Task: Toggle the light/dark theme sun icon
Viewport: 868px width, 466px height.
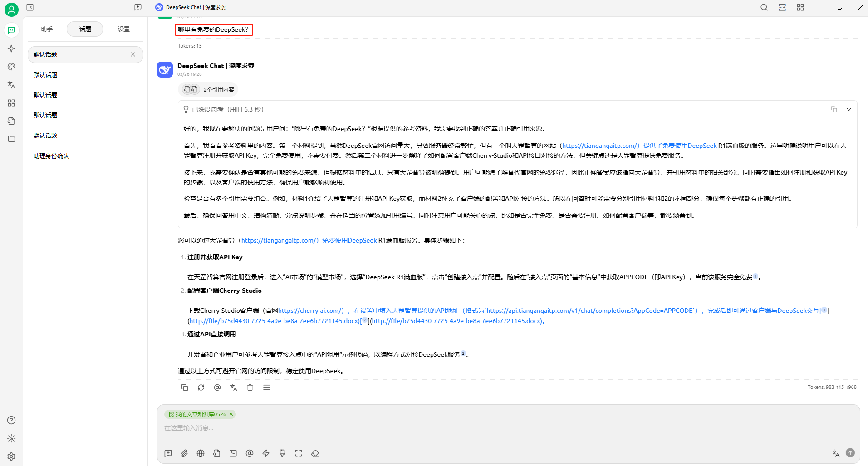Action: [x=11, y=438]
